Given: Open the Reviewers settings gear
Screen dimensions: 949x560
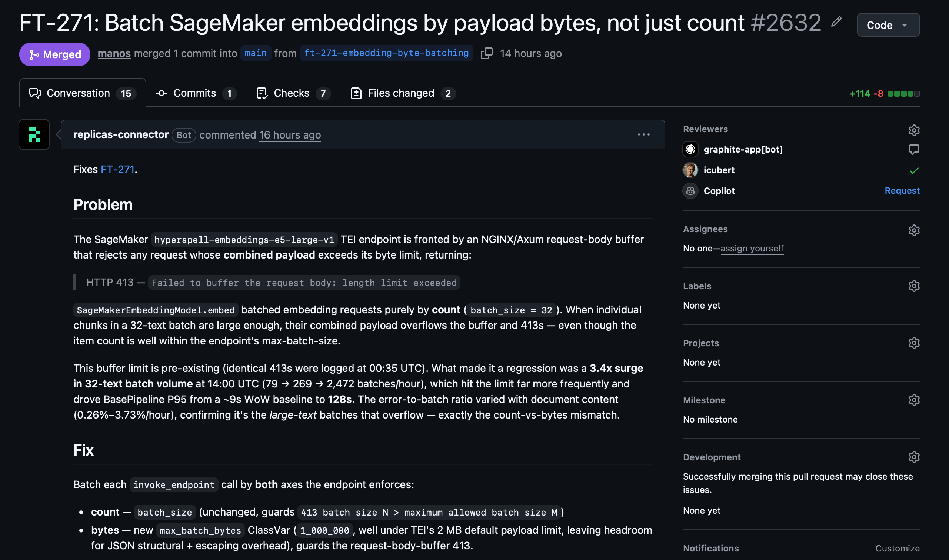Looking at the screenshot, I should pos(913,130).
